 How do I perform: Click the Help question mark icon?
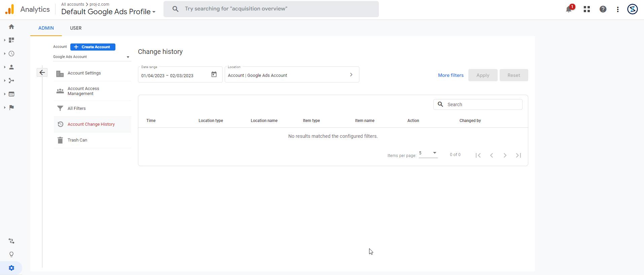pyautogui.click(x=603, y=9)
